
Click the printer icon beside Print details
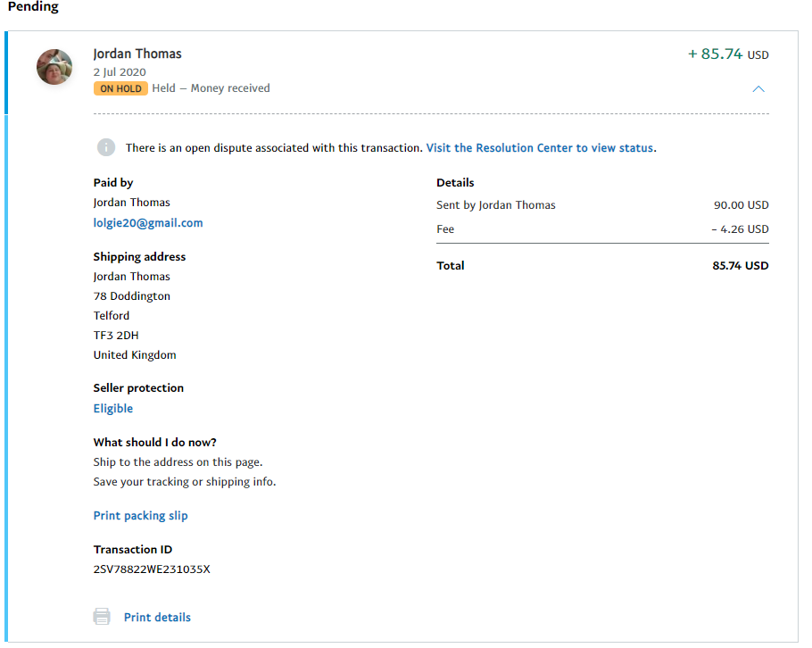pos(103,617)
